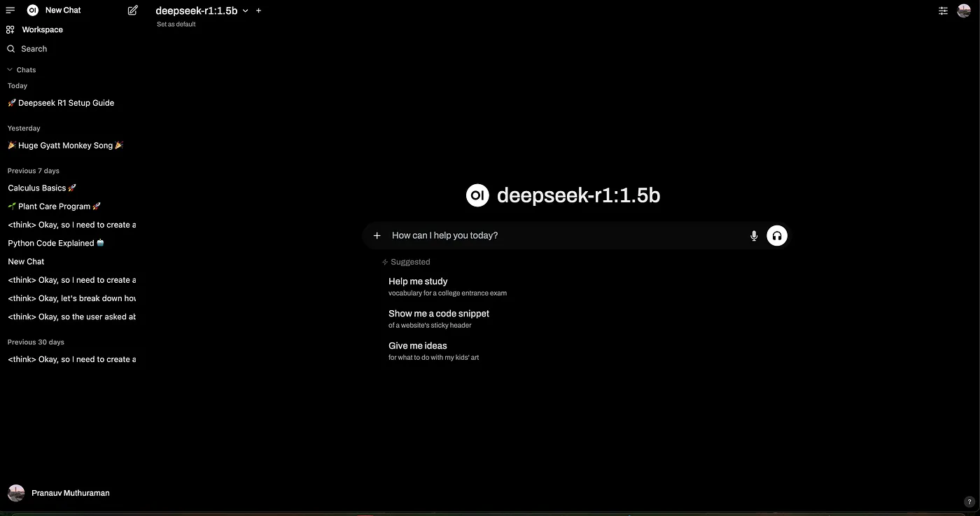Open Search in the sidebar
The image size is (980, 516).
27,49
